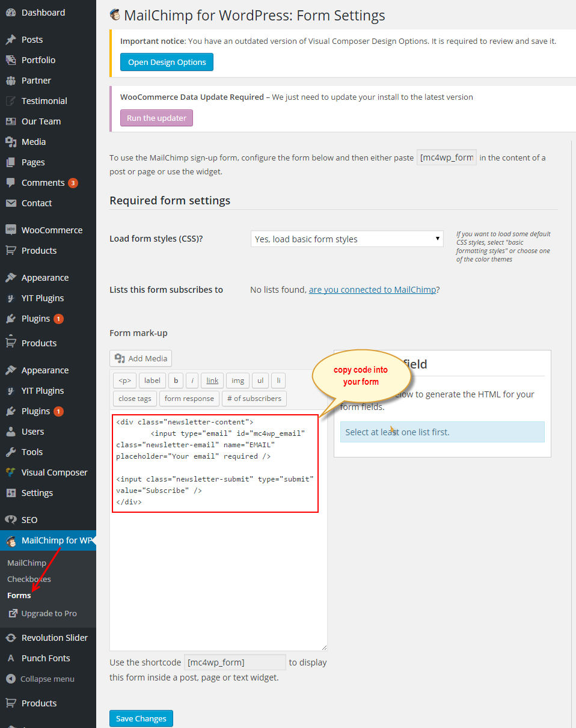Insert the form response tag

[x=189, y=399]
